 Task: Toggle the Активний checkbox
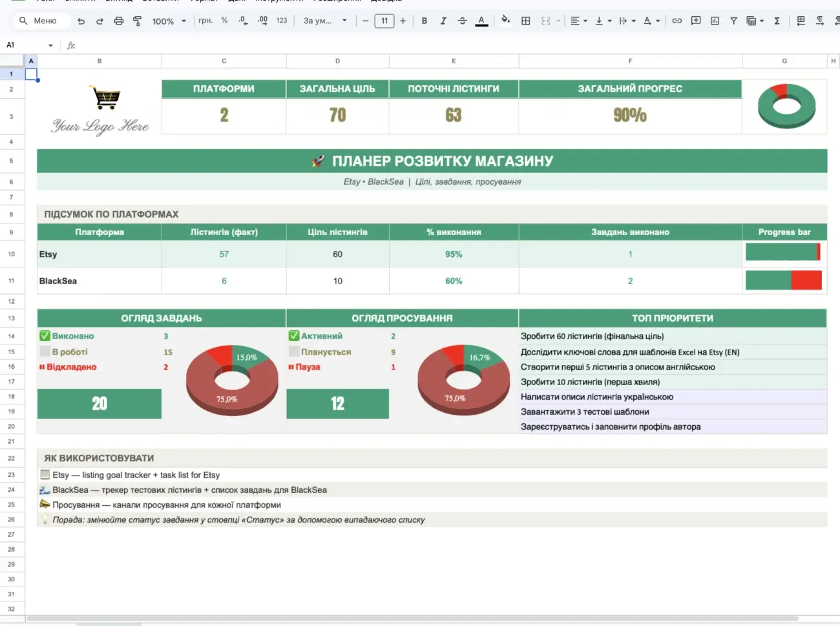293,336
